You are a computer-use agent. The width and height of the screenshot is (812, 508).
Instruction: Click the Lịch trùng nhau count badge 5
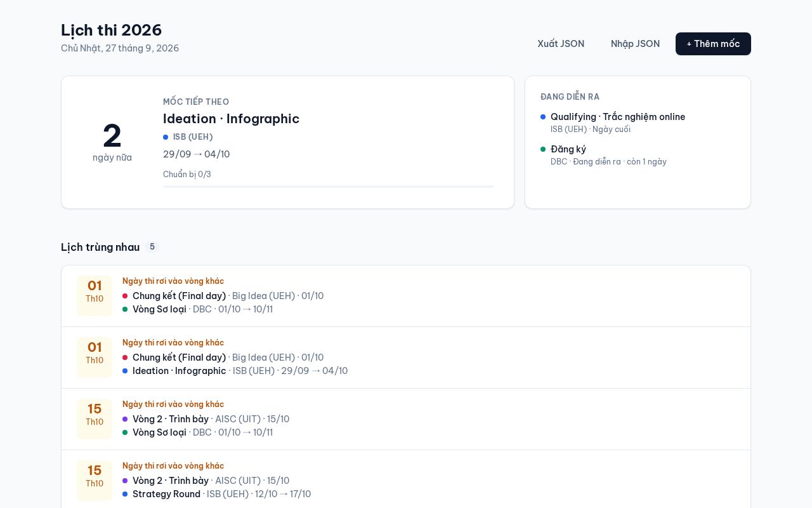pyautogui.click(x=152, y=247)
